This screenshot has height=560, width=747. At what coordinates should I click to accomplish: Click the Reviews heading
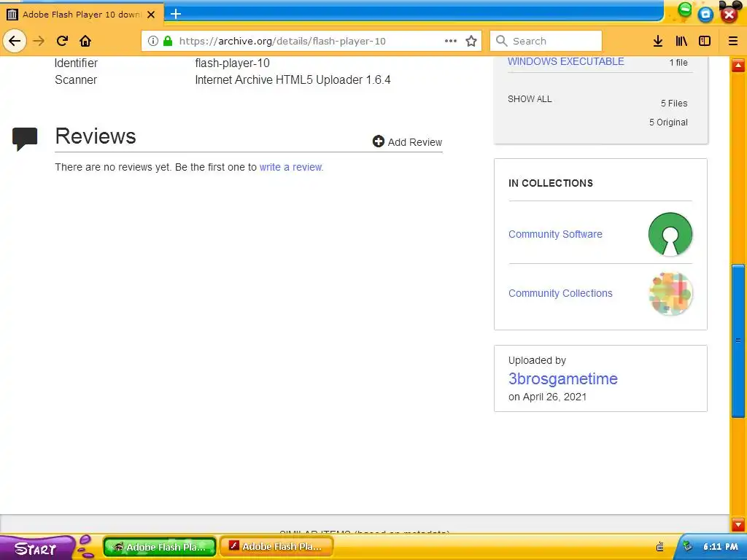96,136
